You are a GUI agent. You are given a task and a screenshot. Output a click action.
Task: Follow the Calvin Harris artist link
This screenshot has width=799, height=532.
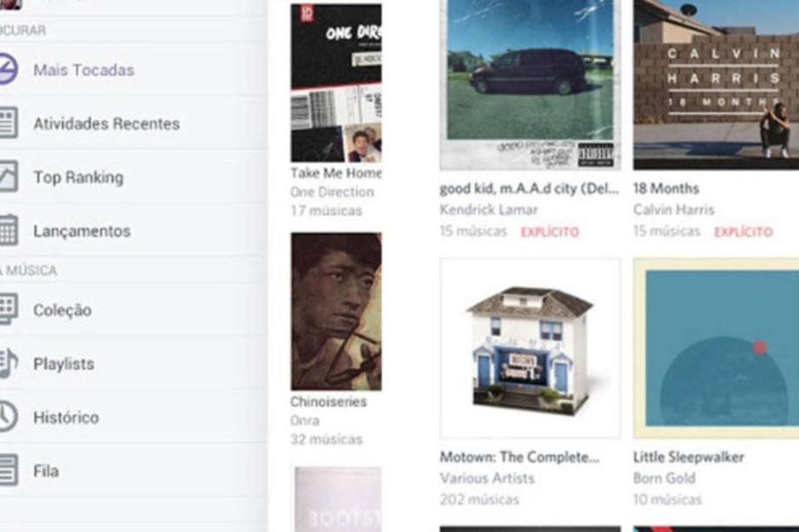point(674,210)
